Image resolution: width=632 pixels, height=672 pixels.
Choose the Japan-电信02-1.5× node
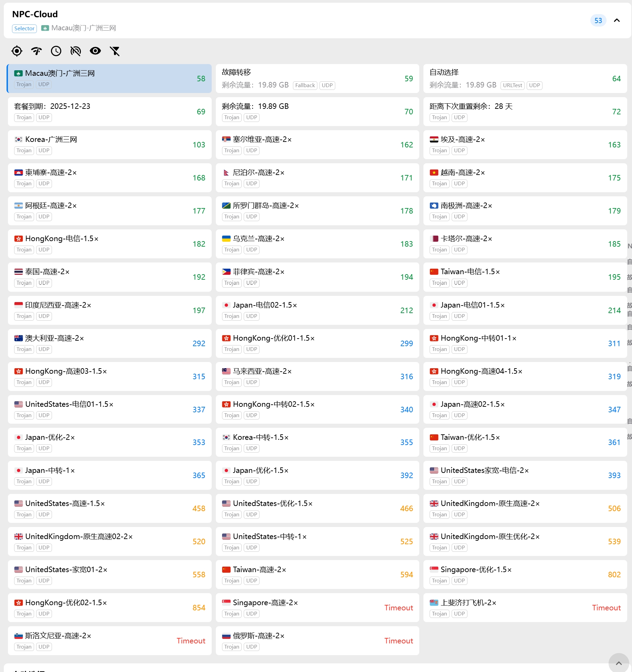point(317,310)
